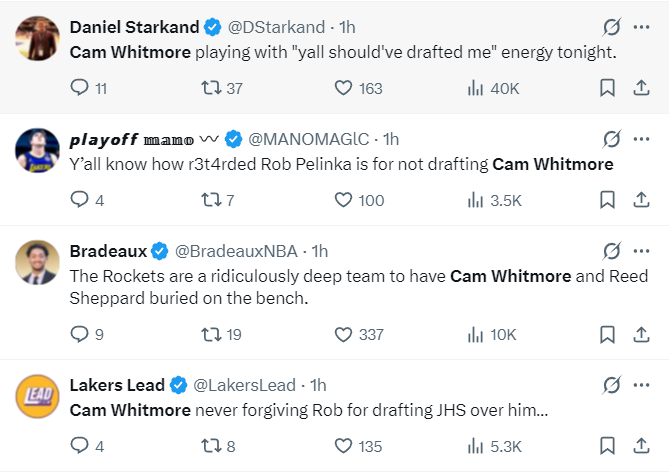This screenshot has height=472, width=669.
Task: Like the playoff mamo tweet
Action: click(344, 200)
